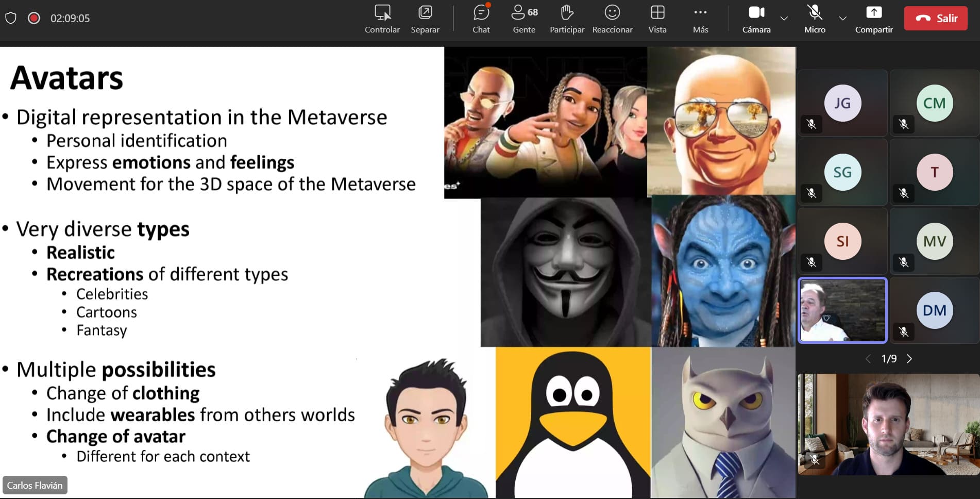Select the DM participant avatar

[934, 310]
